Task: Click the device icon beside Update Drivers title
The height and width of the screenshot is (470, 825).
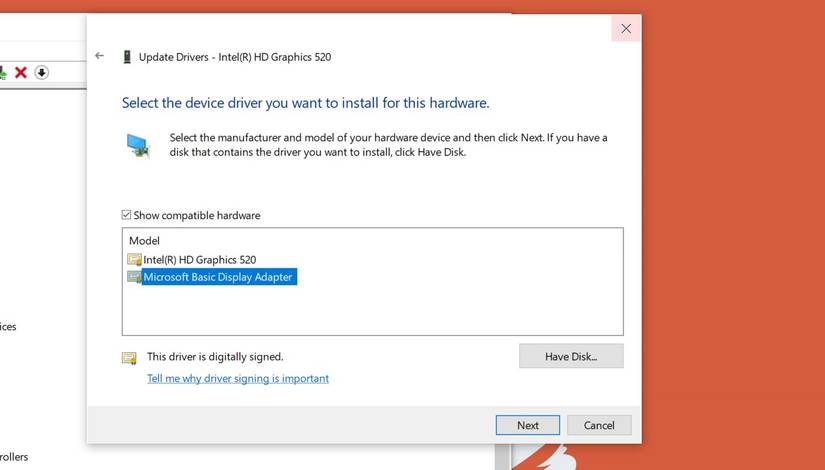Action: coord(127,57)
